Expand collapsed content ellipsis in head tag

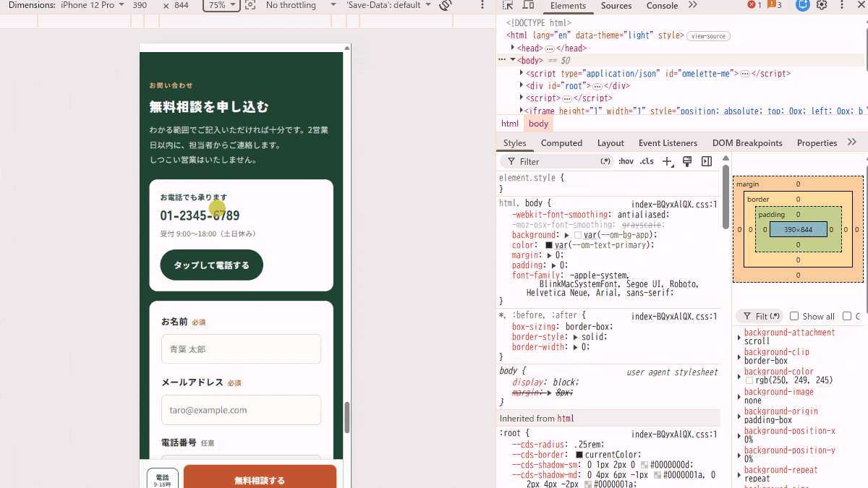[x=550, y=48]
